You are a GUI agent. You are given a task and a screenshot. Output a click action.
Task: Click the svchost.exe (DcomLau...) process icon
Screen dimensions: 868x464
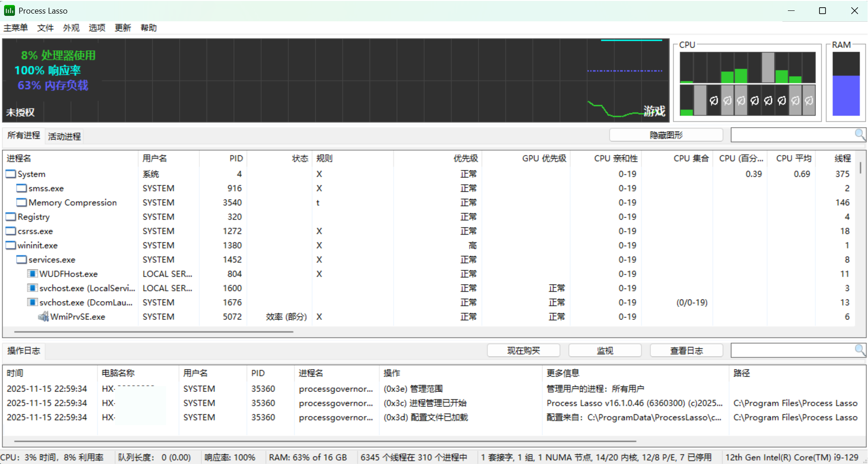32,302
